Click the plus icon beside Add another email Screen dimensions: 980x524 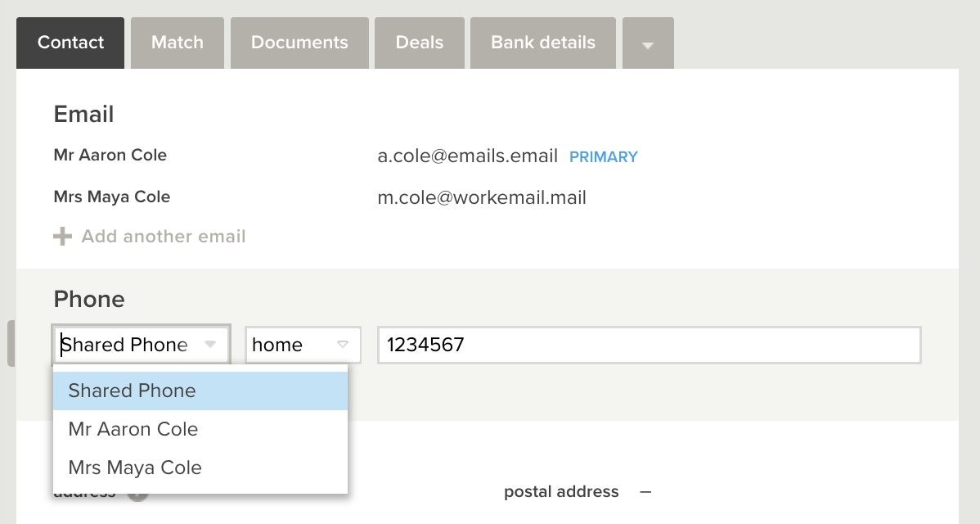point(62,237)
